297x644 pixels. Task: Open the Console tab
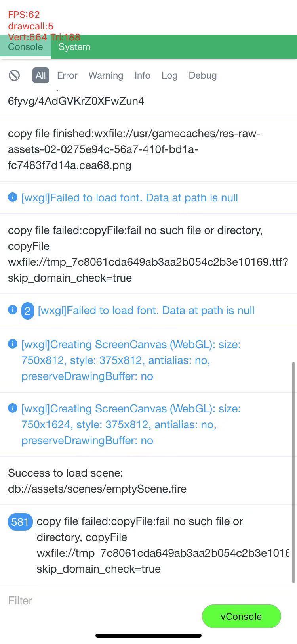pyautogui.click(x=25, y=47)
